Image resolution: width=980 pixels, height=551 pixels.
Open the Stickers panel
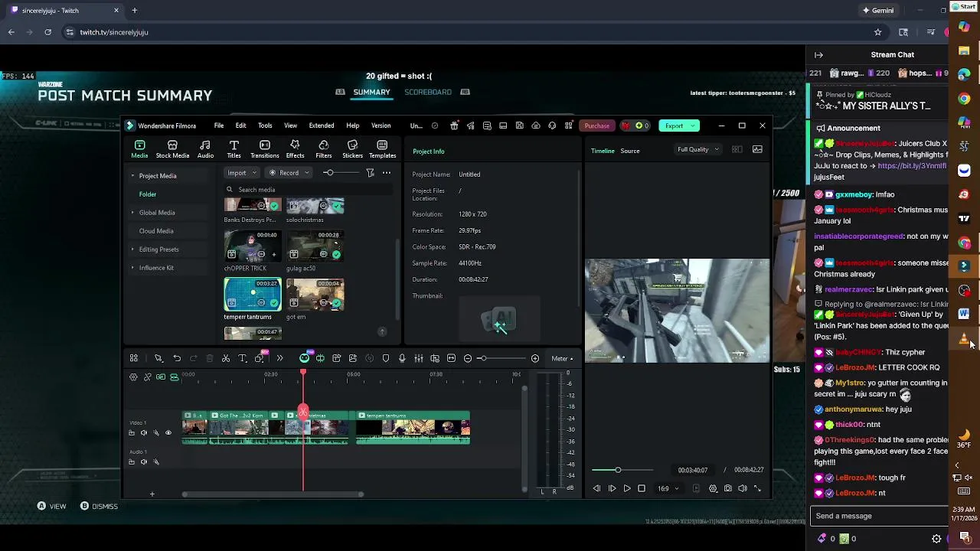coord(352,149)
